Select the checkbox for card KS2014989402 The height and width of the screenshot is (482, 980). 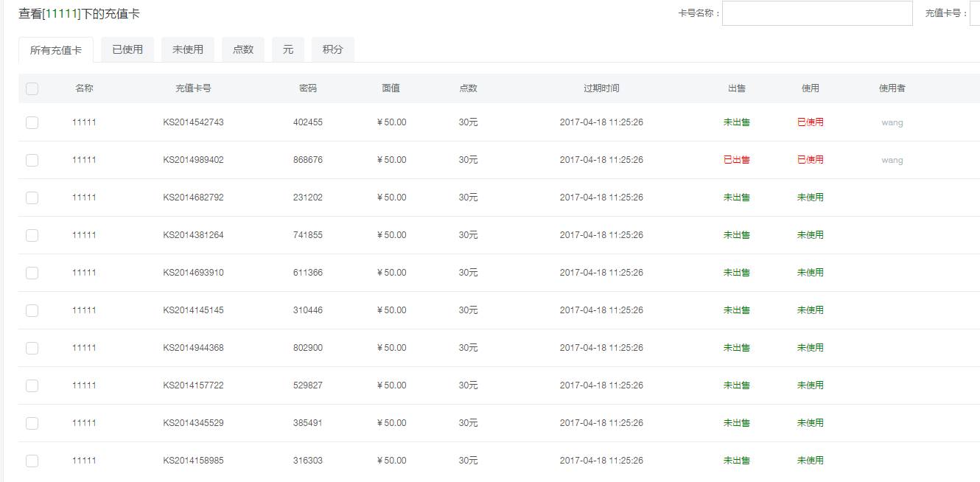click(x=32, y=160)
